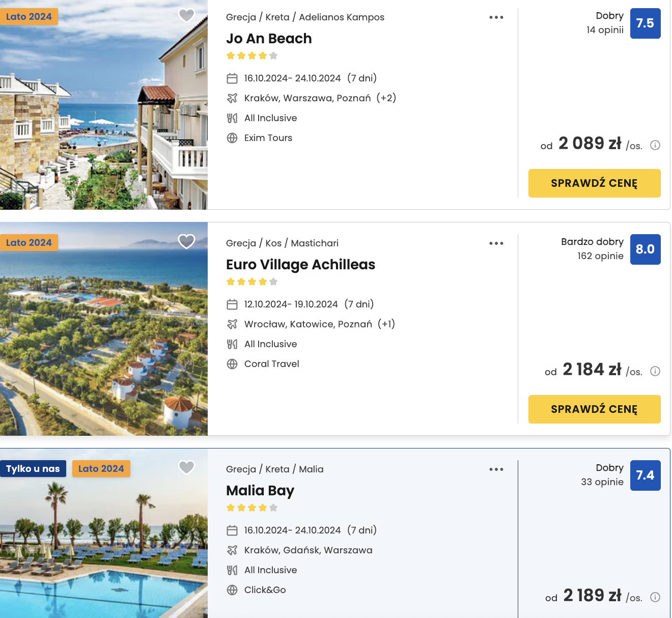Click calendar icon for Jo An Beach dates
672x618 pixels.
coord(232,78)
